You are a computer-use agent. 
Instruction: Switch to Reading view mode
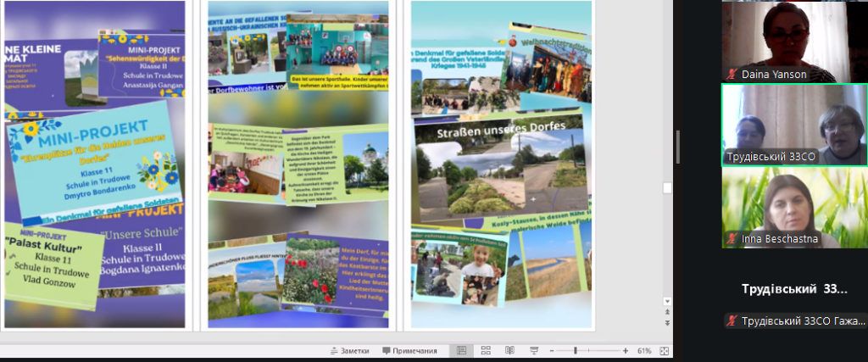(509, 351)
